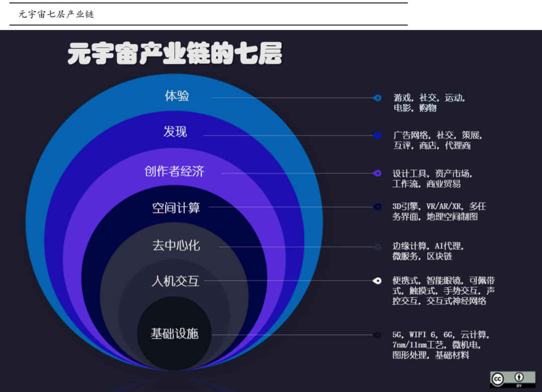Click the 元宇宙七层产业链 header caption

pos(56,14)
